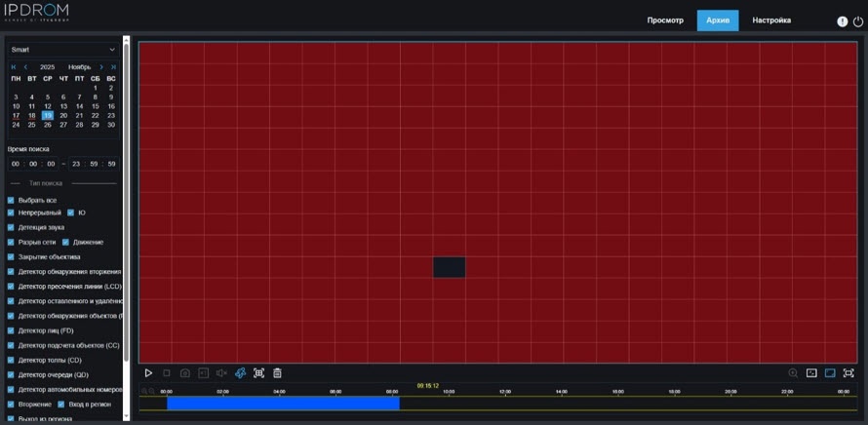868x425 pixels.
Task: Enter fullscreen view icon
Action: point(848,373)
